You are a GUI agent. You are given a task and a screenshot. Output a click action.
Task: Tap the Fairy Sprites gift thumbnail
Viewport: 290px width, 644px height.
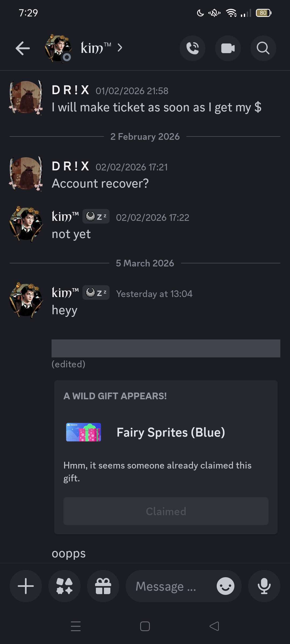pos(84,432)
